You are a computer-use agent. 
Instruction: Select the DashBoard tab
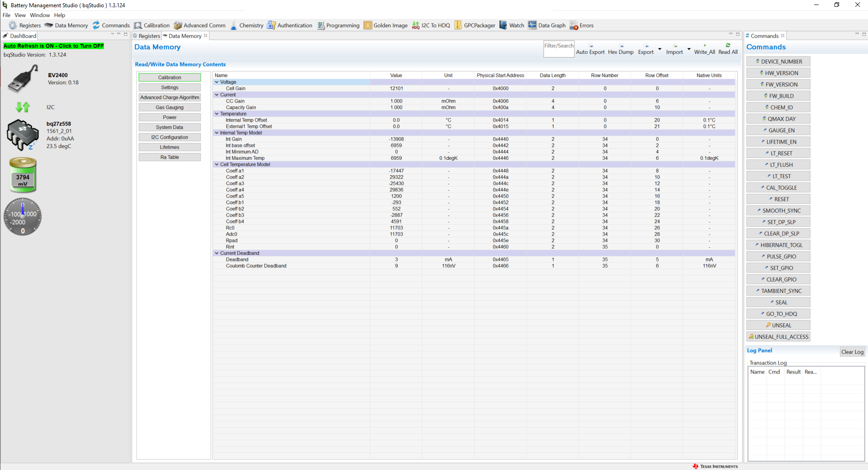(19, 36)
